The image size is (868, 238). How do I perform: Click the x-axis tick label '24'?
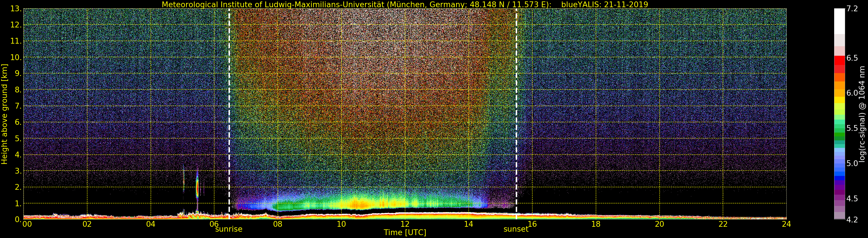[786, 224]
